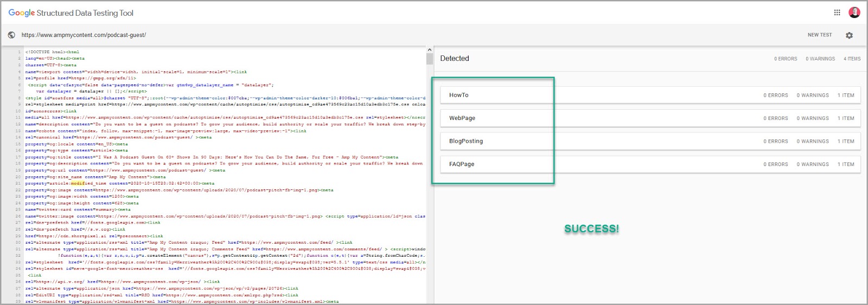868x305 pixels.
Task: Open the settings gear icon
Action: 849,35
